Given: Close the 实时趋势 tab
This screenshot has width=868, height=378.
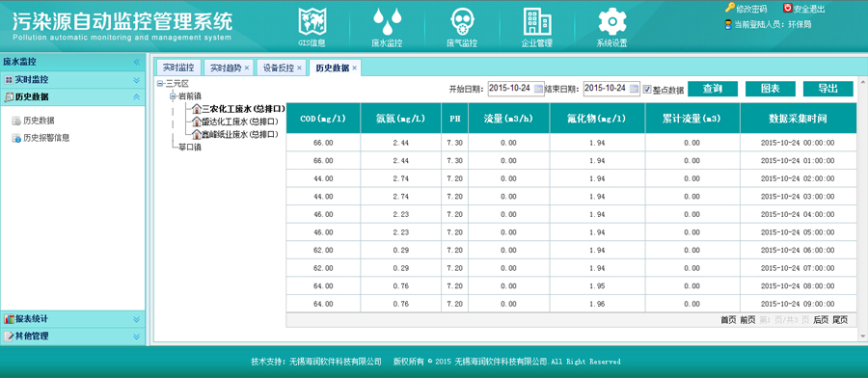Looking at the screenshot, I should pyautogui.click(x=247, y=68).
